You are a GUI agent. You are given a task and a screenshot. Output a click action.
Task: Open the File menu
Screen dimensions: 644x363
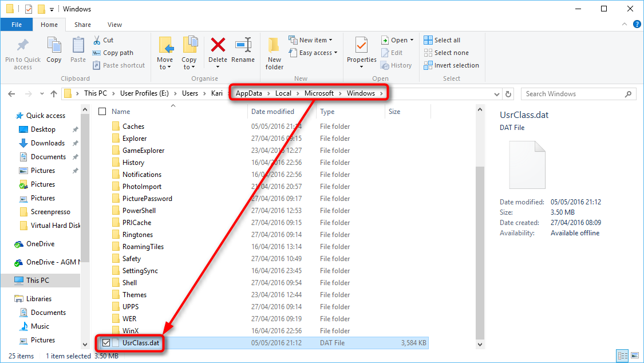[17, 25]
